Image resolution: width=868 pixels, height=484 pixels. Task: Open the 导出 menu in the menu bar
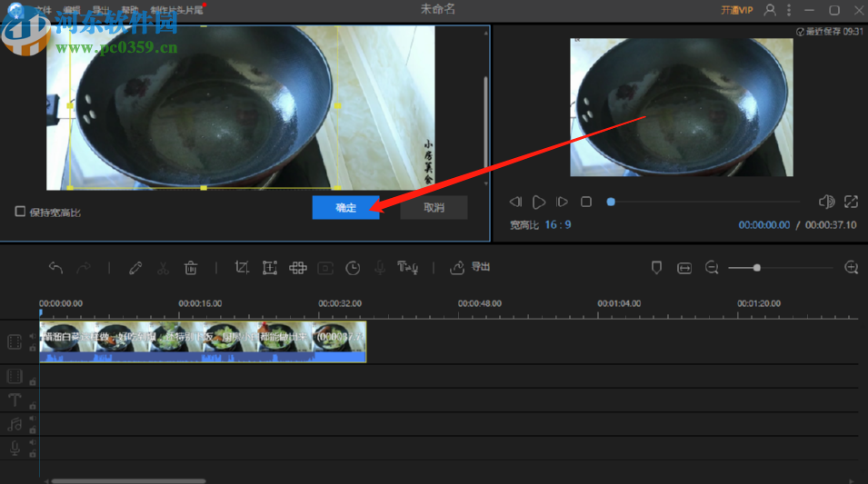coord(101,10)
